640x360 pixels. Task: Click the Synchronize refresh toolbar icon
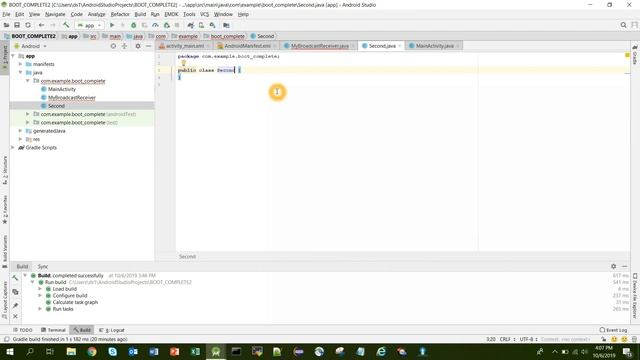click(x=28, y=25)
